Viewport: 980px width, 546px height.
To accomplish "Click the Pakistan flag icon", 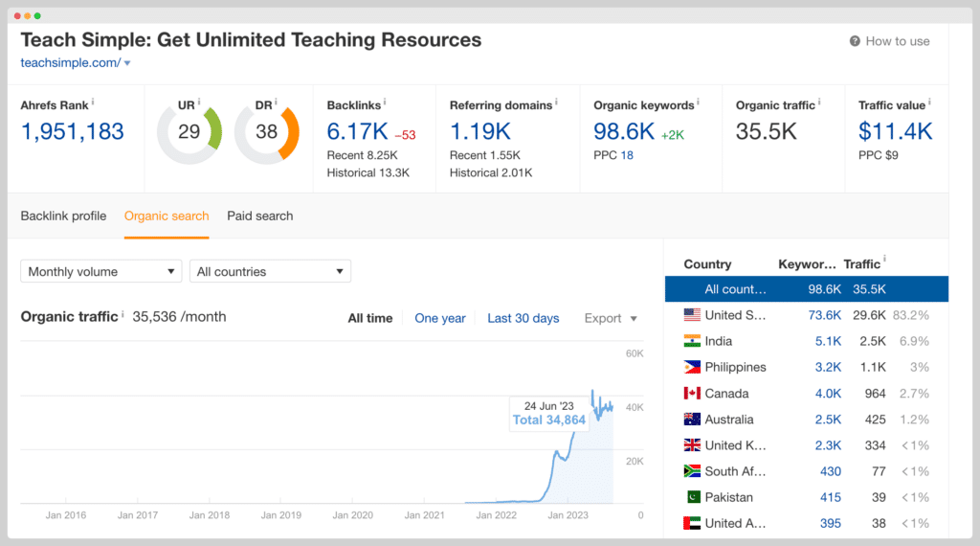I will [x=692, y=497].
